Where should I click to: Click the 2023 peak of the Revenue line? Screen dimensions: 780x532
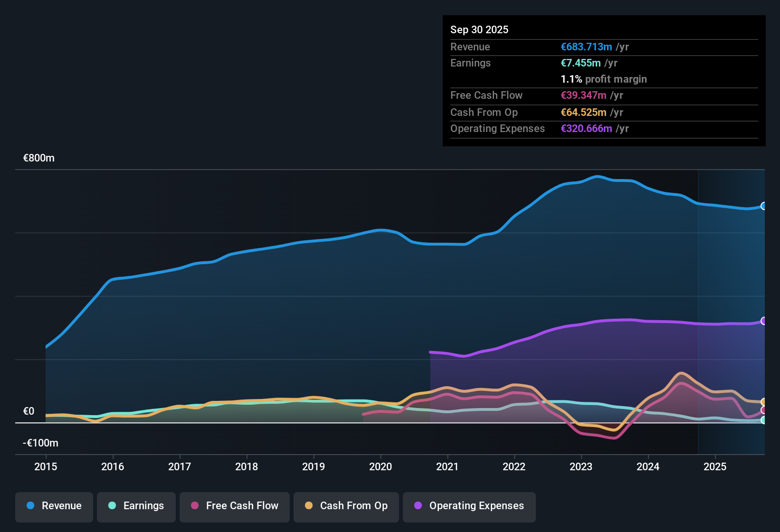pyautogui.click(x=597, y=176)
